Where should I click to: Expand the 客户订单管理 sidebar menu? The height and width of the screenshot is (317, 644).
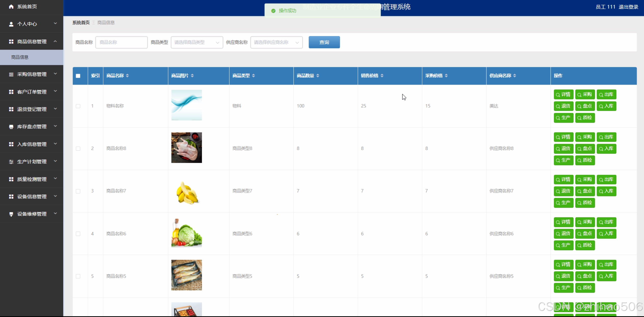32,92
